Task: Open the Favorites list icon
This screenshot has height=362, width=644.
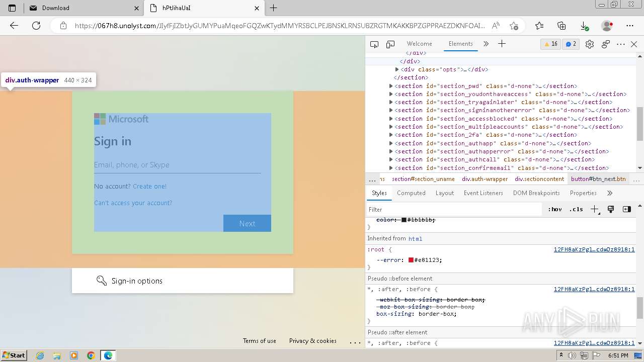Action: (x=539, y=26)
